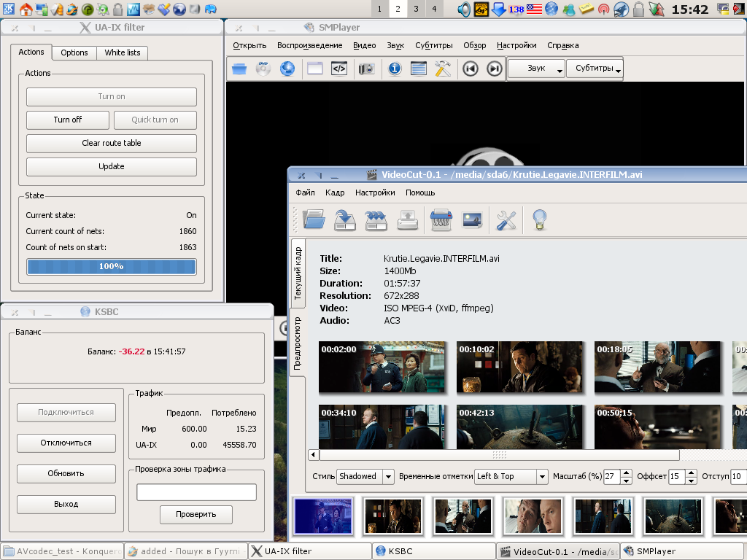Image resolution: width=747 pixels, height=560 pixels.
Task: Open DVD disc icon in SMPlayer toolbar
Action: [263, 69]
